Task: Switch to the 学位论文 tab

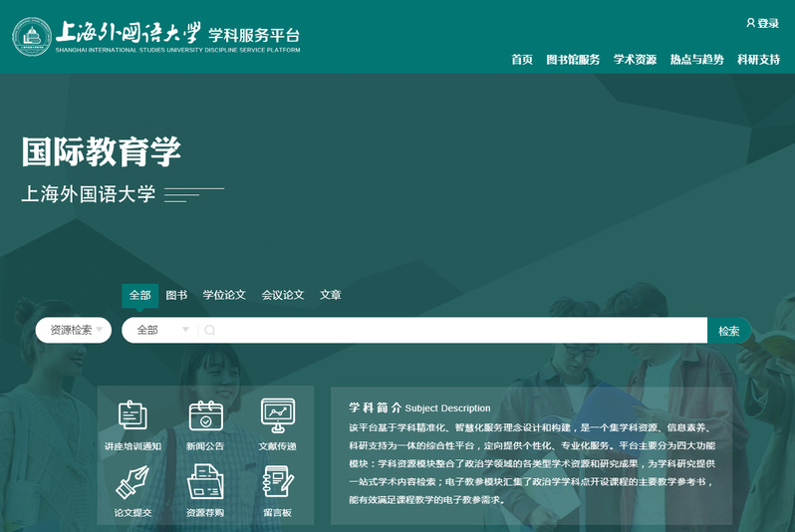Action: [224, 295]
